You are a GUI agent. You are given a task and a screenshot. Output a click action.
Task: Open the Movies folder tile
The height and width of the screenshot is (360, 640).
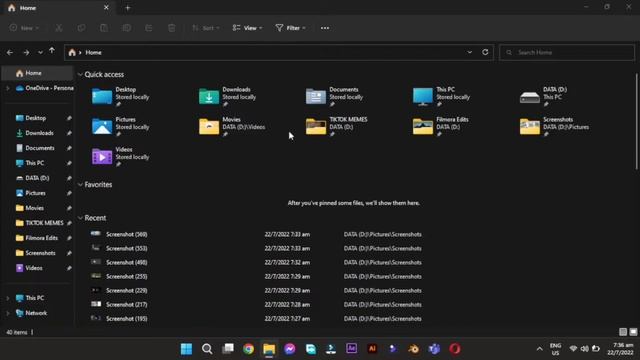232,127
